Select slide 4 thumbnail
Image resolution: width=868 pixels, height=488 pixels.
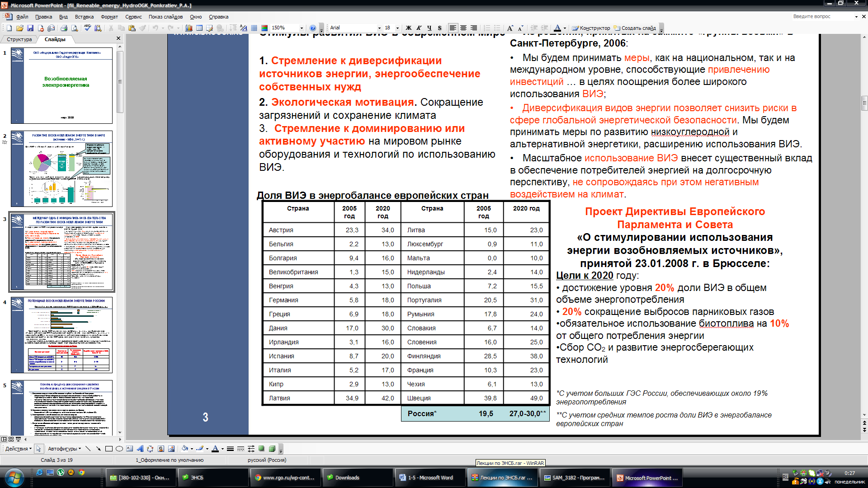tap(61, 334)
